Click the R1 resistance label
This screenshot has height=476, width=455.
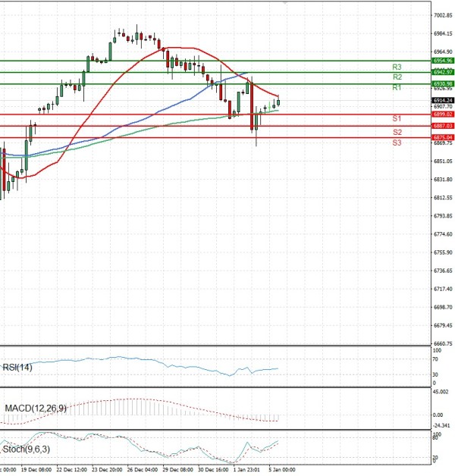tap(397, 89)
